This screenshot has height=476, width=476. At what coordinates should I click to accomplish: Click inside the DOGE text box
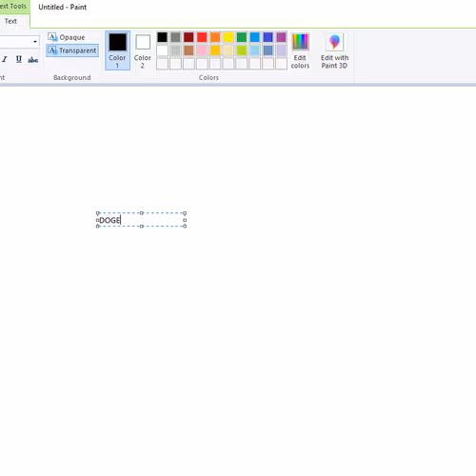[141, 220]
